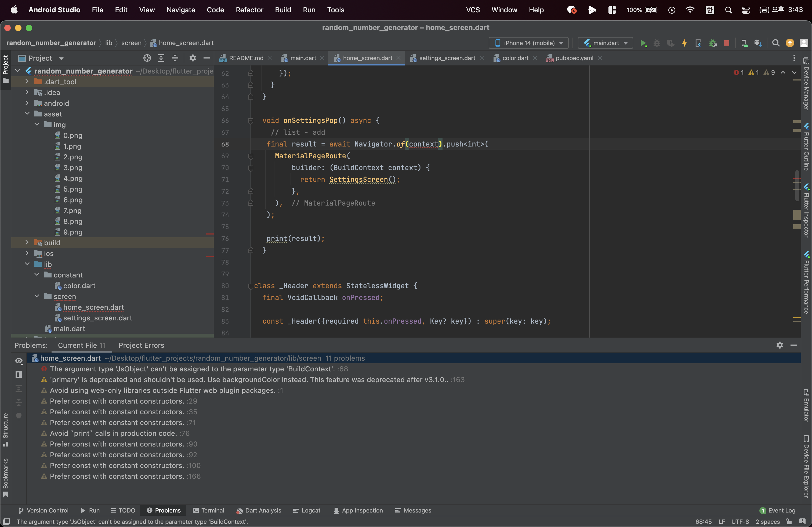Collapse all in Project panel toolbar
Screen dimensions: 812x527
pyautogui.click(x=175, y=58)
